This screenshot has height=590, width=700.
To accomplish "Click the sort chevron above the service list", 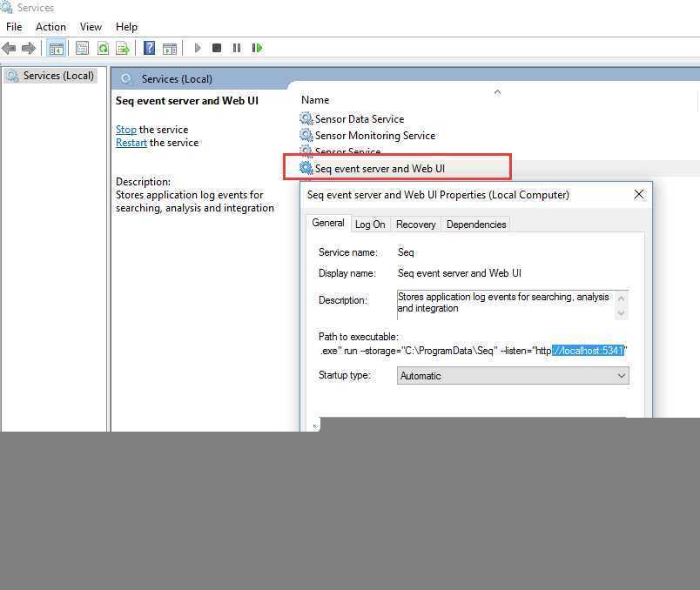I will click(497, 92).
